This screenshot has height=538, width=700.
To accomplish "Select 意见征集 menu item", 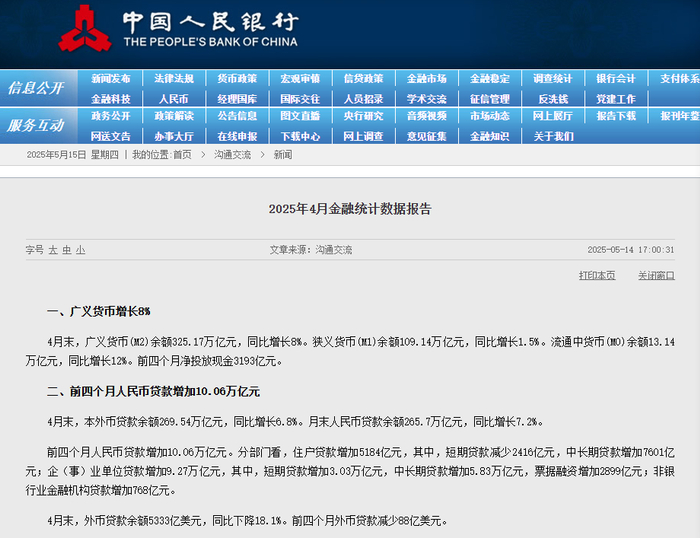I will pyautogui.click(x=426, y=136).
